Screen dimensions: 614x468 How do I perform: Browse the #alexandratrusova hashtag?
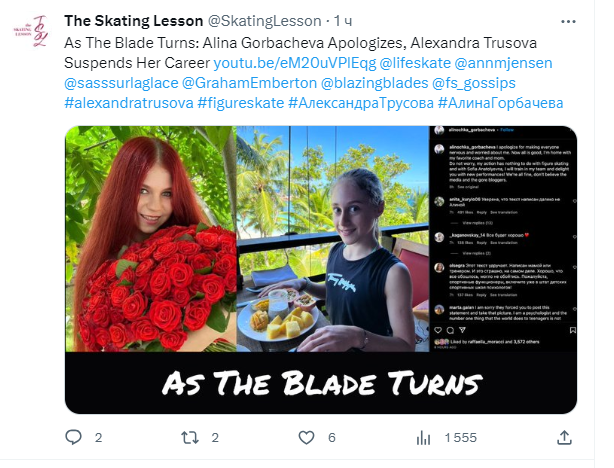point(129,103)
